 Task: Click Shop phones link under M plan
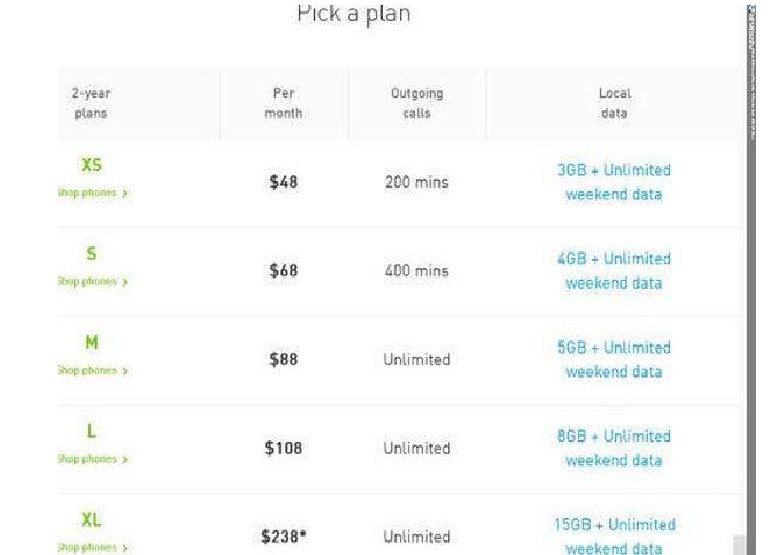(x=92, y=371)
